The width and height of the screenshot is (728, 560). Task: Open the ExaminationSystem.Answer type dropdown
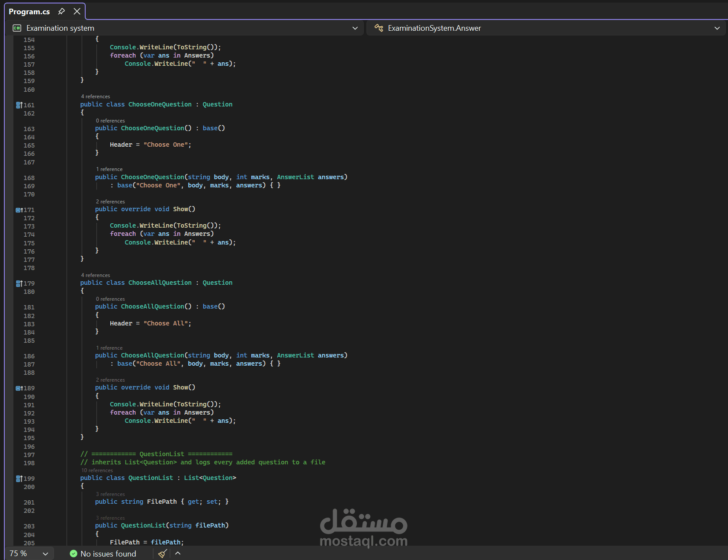pyautogui.click(x=717, y=28)
